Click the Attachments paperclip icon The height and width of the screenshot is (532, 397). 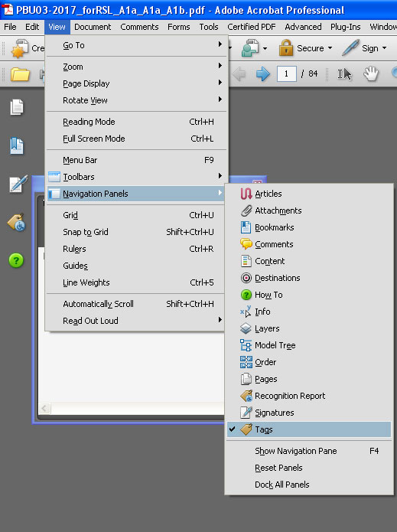point(246,211)
